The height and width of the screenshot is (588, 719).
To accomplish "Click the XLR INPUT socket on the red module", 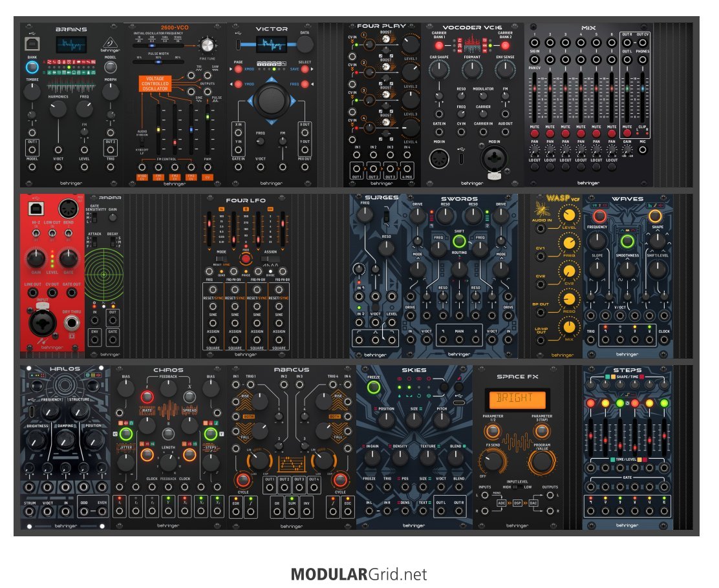I will (43, 322).
